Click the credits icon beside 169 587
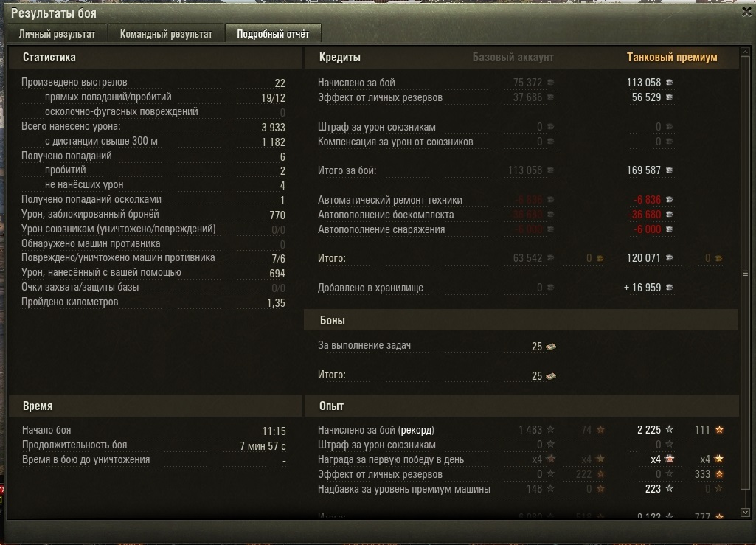The height and width of the screenshot is (545, 756). click(x=669, y=170)
